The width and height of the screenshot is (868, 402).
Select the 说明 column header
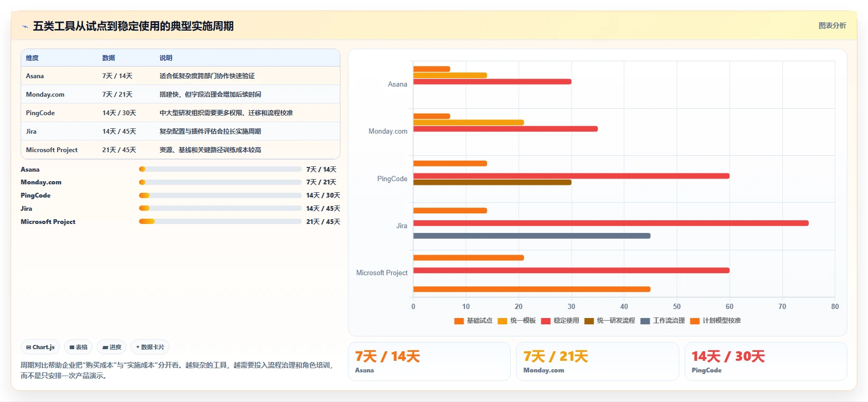coord(166,58)
